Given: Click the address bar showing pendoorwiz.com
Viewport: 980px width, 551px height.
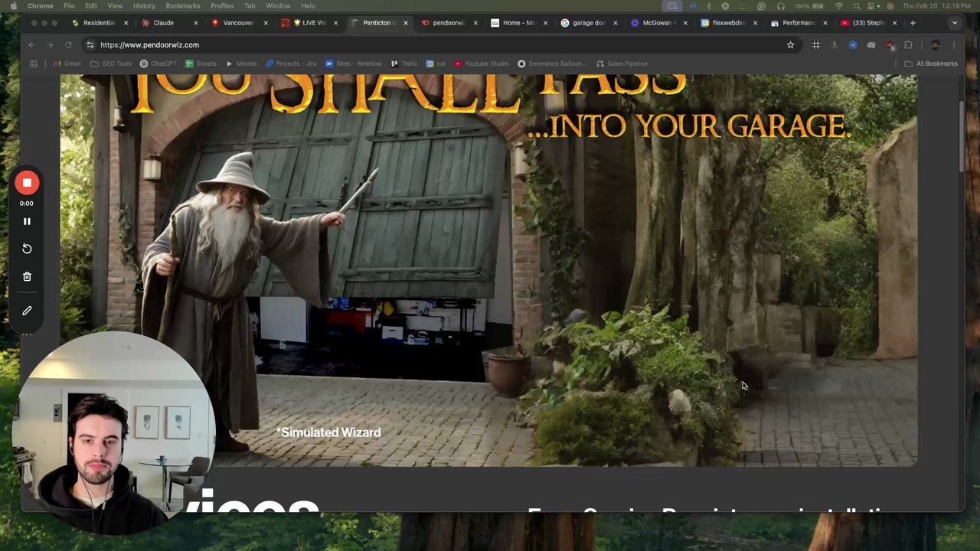Looking at the screenshot, I should point(440,45).
